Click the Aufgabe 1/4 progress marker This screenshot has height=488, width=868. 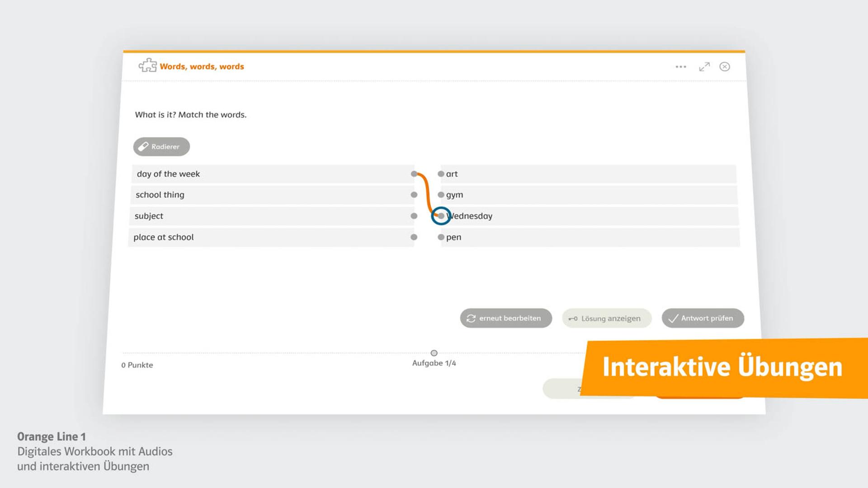434,353
